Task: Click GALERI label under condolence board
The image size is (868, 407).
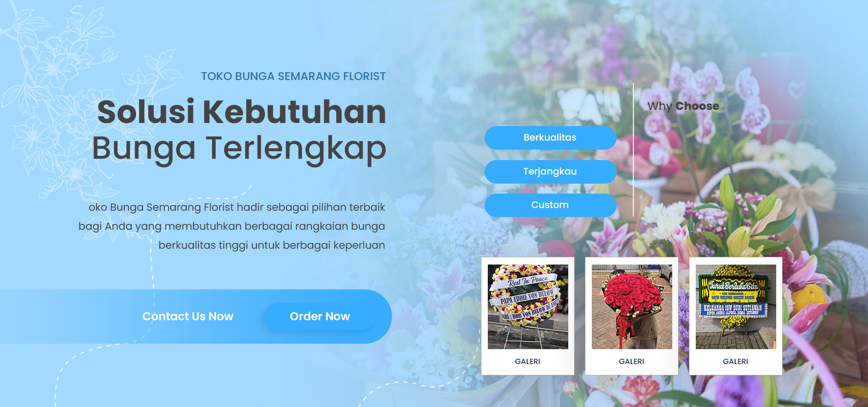Action: pos(736,361)
